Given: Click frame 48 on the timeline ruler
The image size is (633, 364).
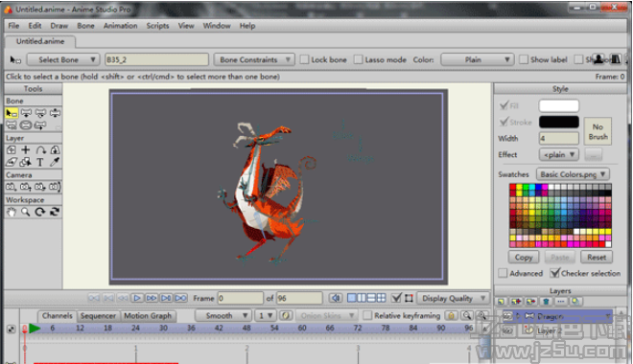Looking at the screenshot, I should (x=246, y=329).
